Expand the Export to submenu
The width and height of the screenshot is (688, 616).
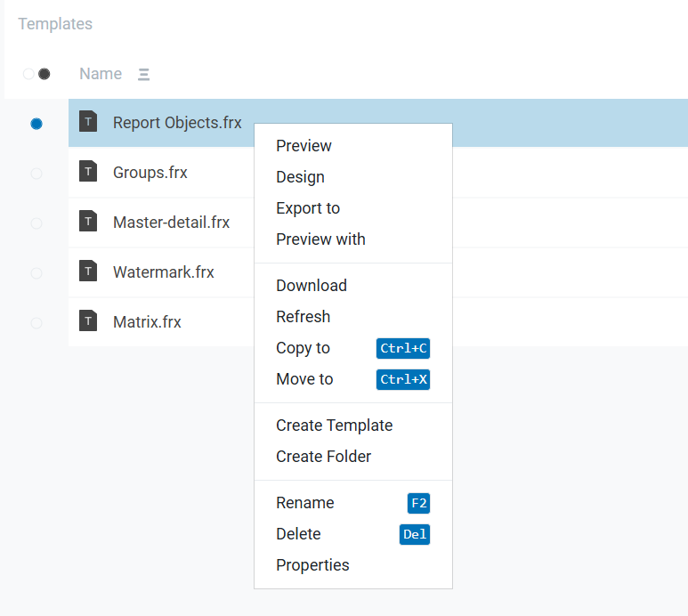(x=308, y=208)
